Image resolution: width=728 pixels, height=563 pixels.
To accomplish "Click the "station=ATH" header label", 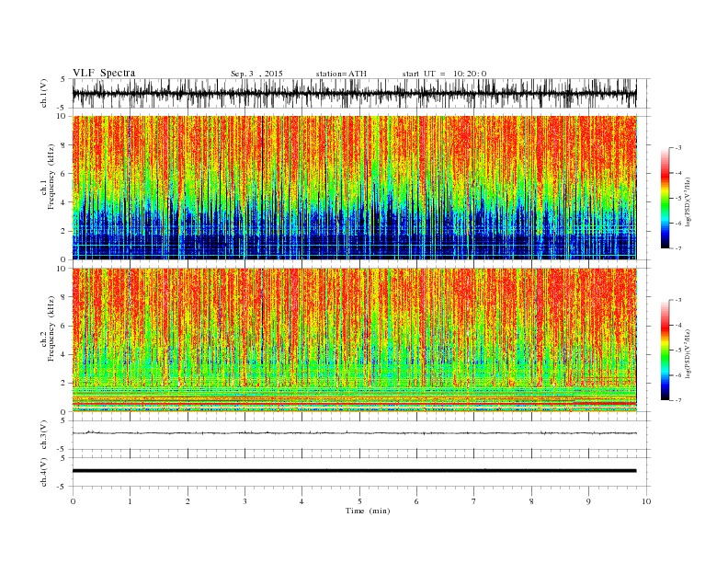I will [341, 74].
